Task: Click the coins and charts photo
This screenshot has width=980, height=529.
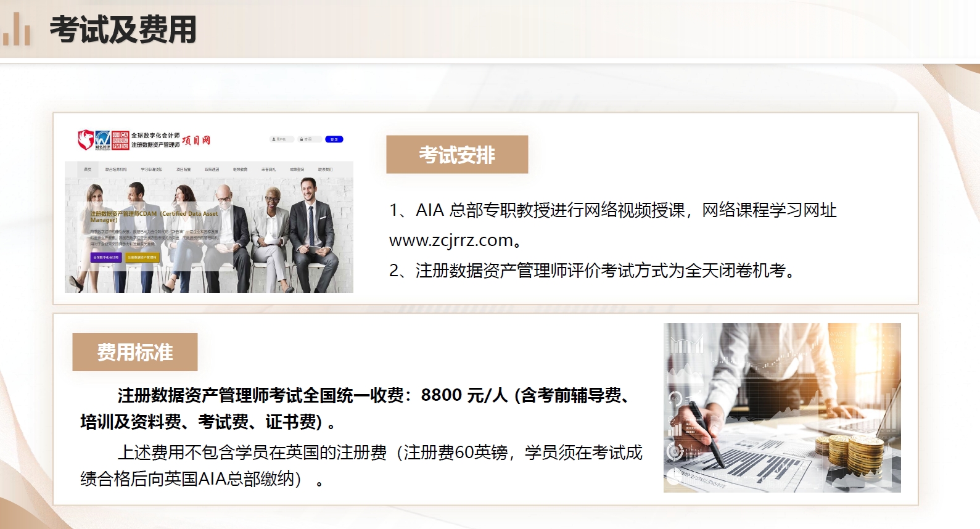Action: pyautogui.click(x=782, y=408)
